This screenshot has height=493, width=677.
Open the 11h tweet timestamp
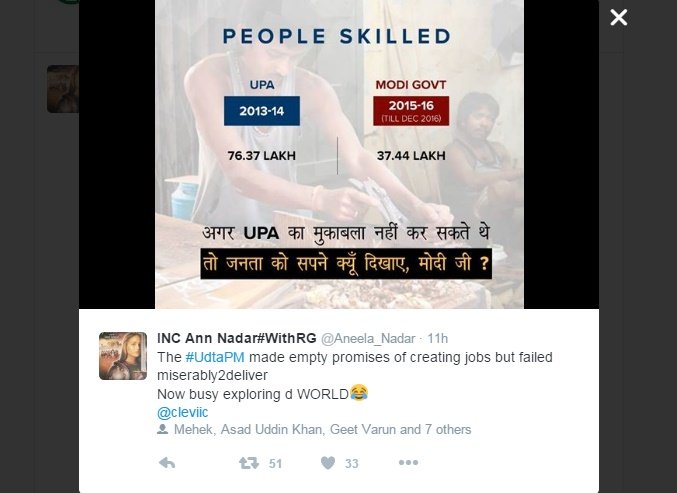(x=437, y=338)
